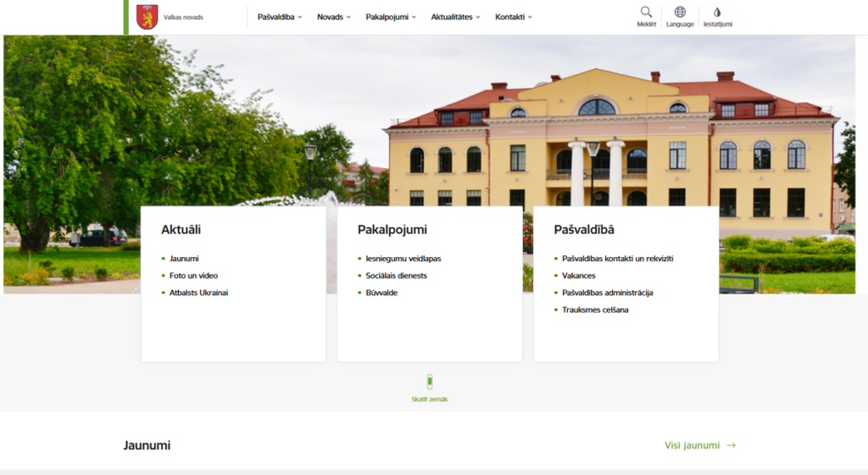868x475 pixels.
Task: Open the Kontakti menu item
Action: tap(514, 17)
